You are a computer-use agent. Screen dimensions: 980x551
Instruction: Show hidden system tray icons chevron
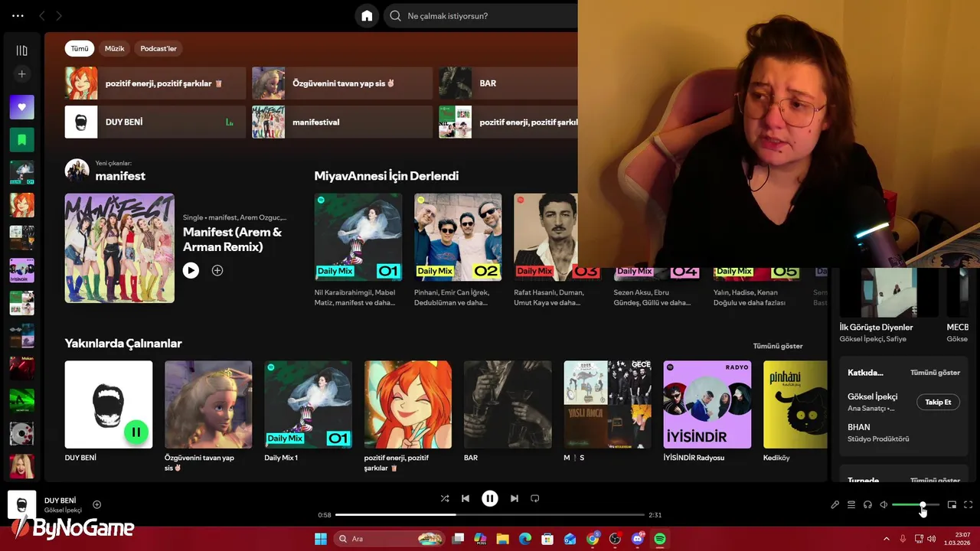[x=887, y=539]
